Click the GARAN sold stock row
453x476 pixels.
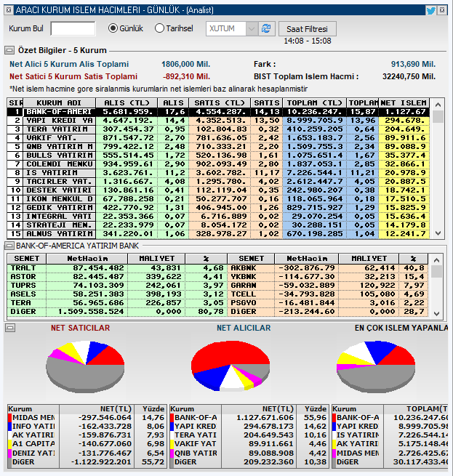328,286
